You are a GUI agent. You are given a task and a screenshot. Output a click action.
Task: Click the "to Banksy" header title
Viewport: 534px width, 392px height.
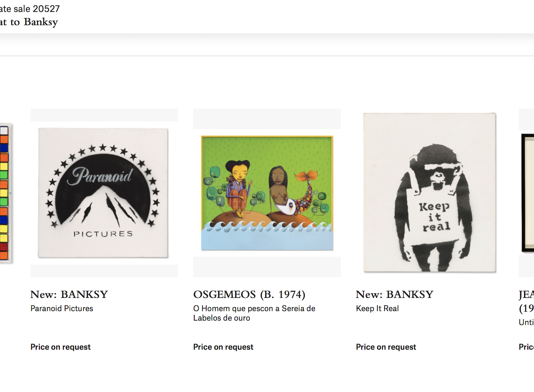(x=29, y=22)
